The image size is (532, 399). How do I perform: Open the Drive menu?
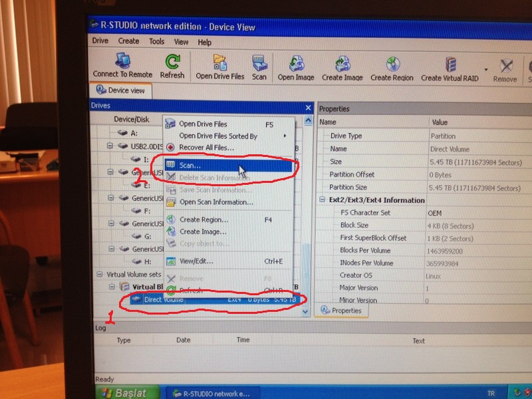pos(100,41)
